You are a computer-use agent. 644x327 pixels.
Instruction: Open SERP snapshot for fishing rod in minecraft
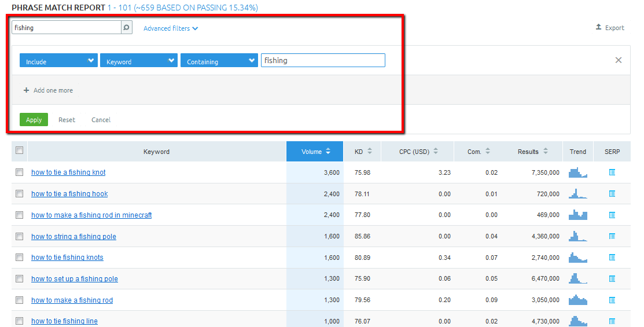tap(612, 215)
